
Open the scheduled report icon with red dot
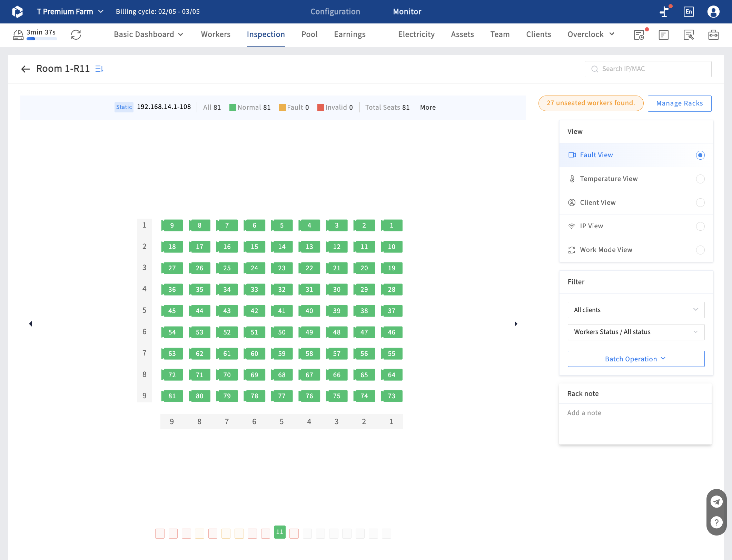tap(639, 35)
